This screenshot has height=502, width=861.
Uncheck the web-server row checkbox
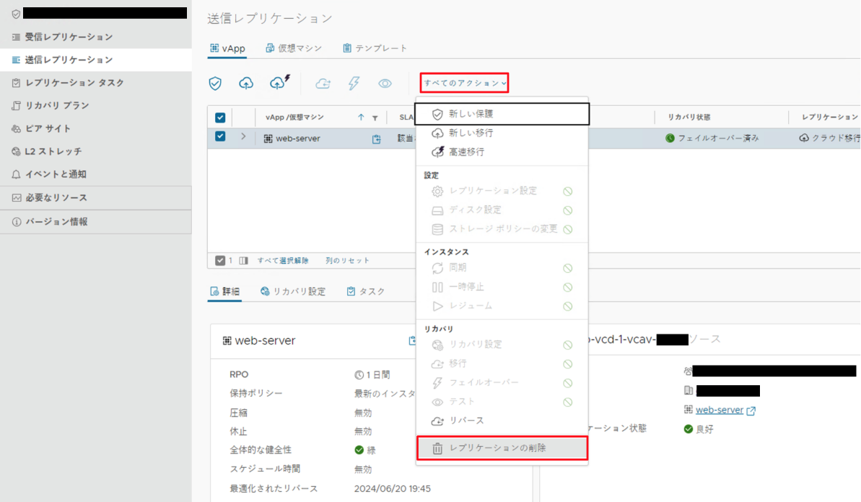(x=220, y=137)
